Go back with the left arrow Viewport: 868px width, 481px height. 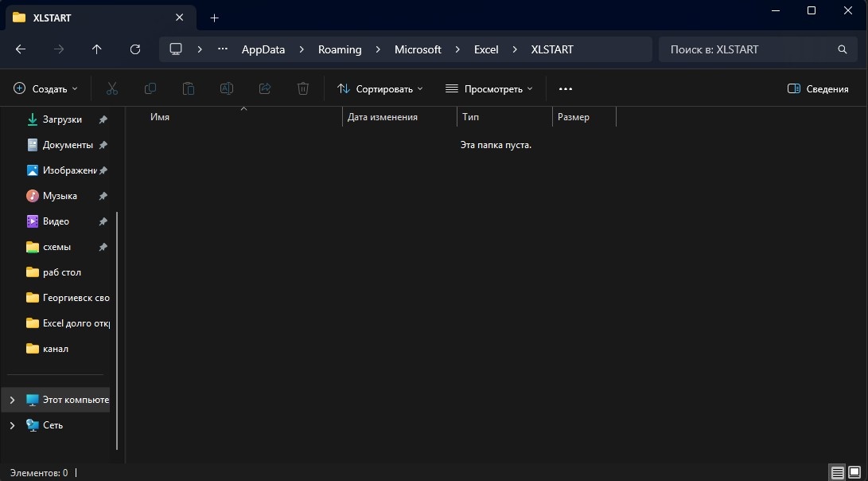[x=21, y=49]
